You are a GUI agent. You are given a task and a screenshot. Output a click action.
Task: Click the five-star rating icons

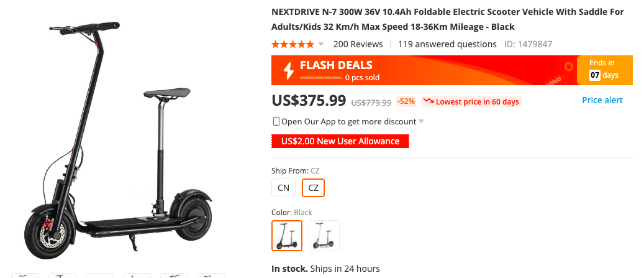coord(293,44)
